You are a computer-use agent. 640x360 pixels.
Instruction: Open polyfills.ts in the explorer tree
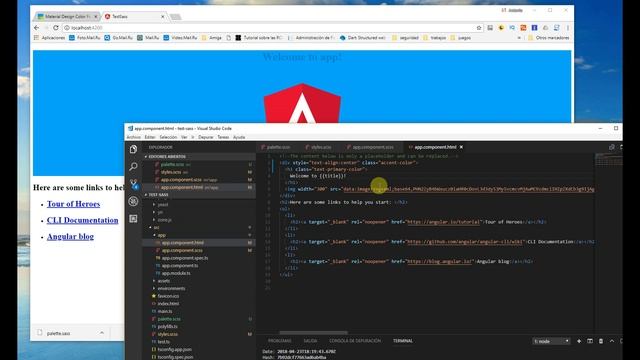click(167, 327)
